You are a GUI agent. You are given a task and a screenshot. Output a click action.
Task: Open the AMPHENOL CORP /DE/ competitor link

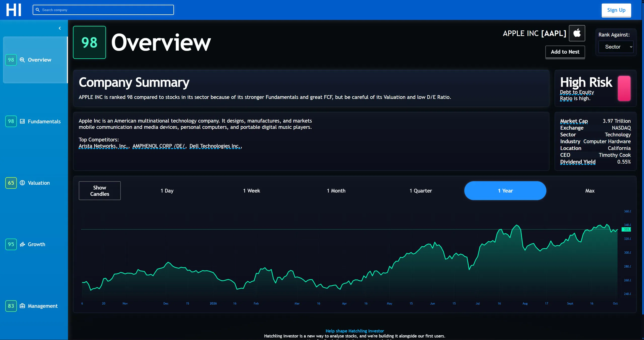click(x=159, y=146)
